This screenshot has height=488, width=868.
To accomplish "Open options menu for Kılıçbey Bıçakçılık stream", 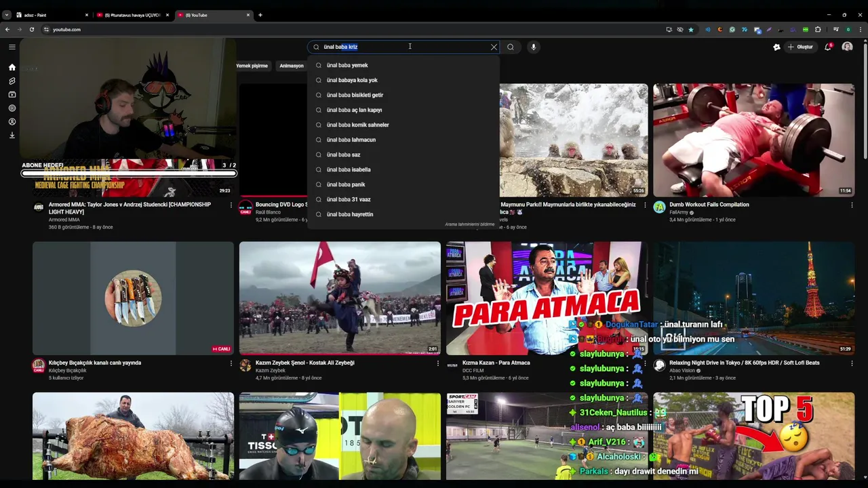I will point(231,363).
